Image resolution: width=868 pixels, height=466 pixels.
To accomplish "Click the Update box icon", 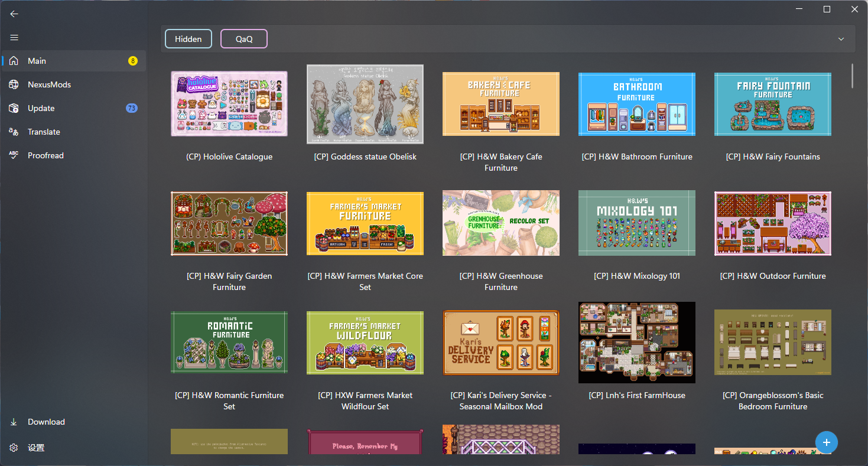I will pyautogui.click(x=14, y=108).
